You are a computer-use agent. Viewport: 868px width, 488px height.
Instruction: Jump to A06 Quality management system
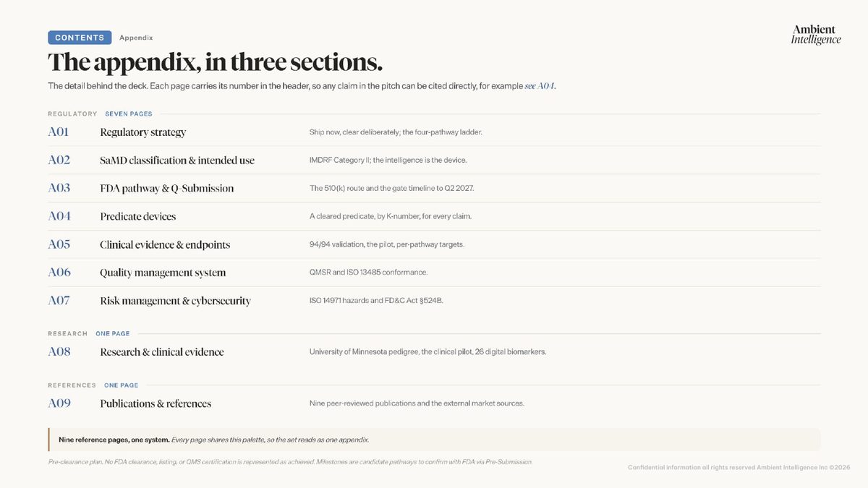[x=434, y=273]
